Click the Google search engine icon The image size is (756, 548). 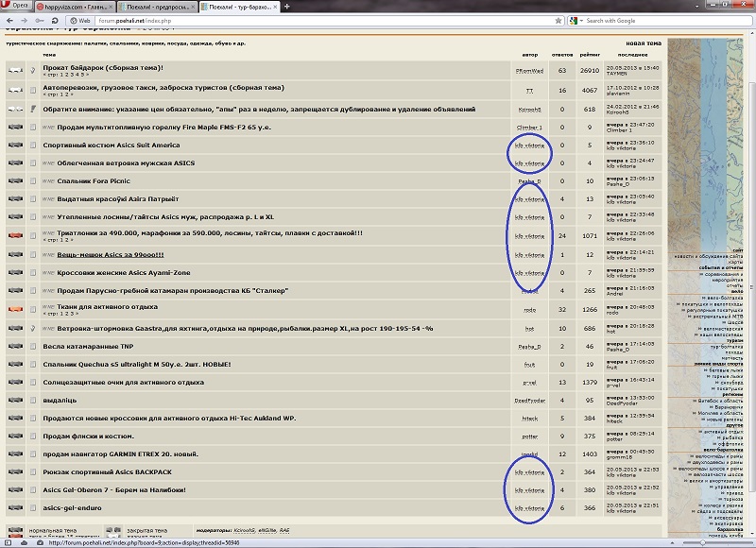pyautogui.click(x=574, y=21)
